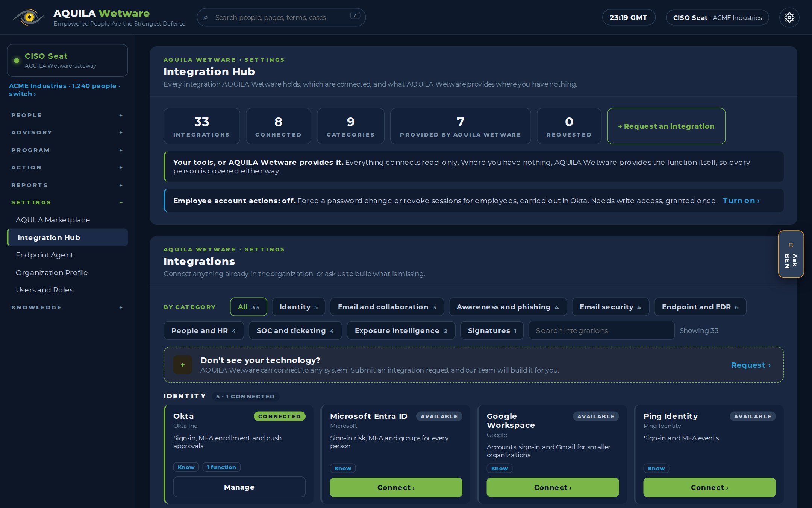Click the search magnifier icon
The width and height of the screenshot is (812, 508).
tap(206, 18)
